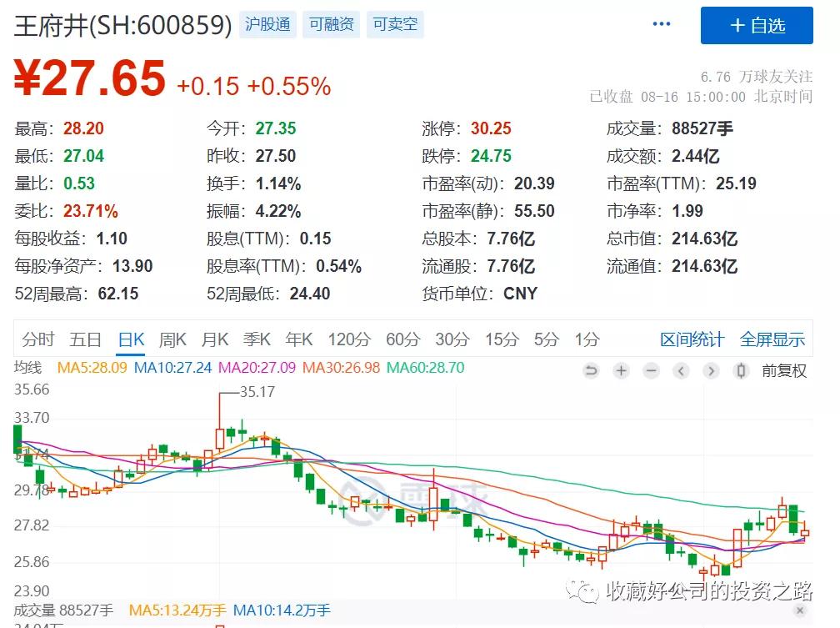The width and height of the screenshot is (840, 628).
Task: Click the stock title 王府井(SH:600859)
Action: (122, 26)
